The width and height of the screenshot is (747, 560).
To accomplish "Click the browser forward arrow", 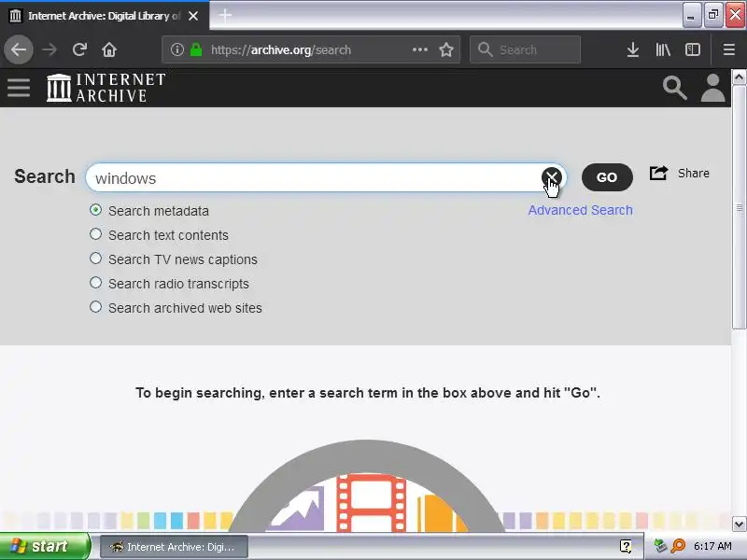I will (x=49, y=49).
